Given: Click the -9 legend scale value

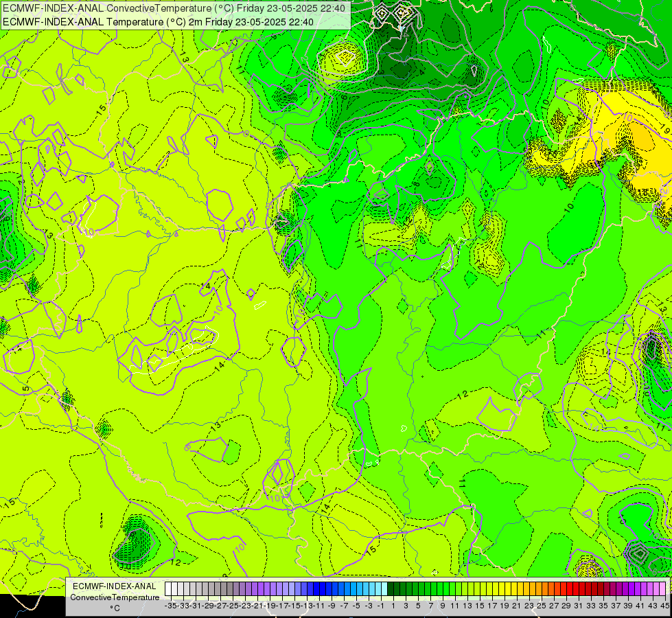Looking at the screenshot, I should [x=332, y=606].
